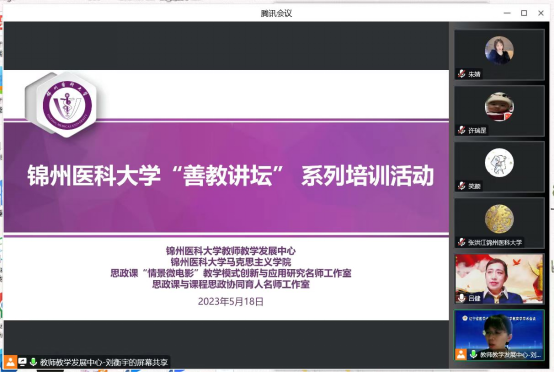The width and height of the screenshot is (554, 372).
Task: Select the baby photo avatar
Action: 499,106
